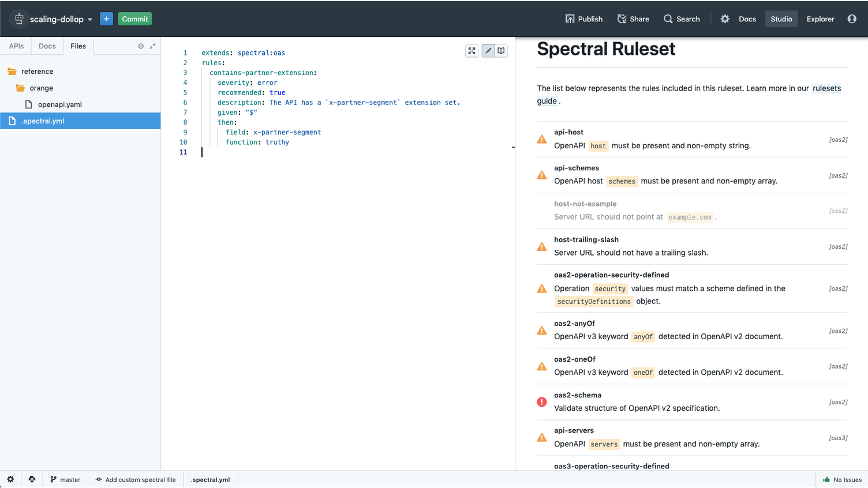Open the rulesets guide link

click(x=826, y=89)
